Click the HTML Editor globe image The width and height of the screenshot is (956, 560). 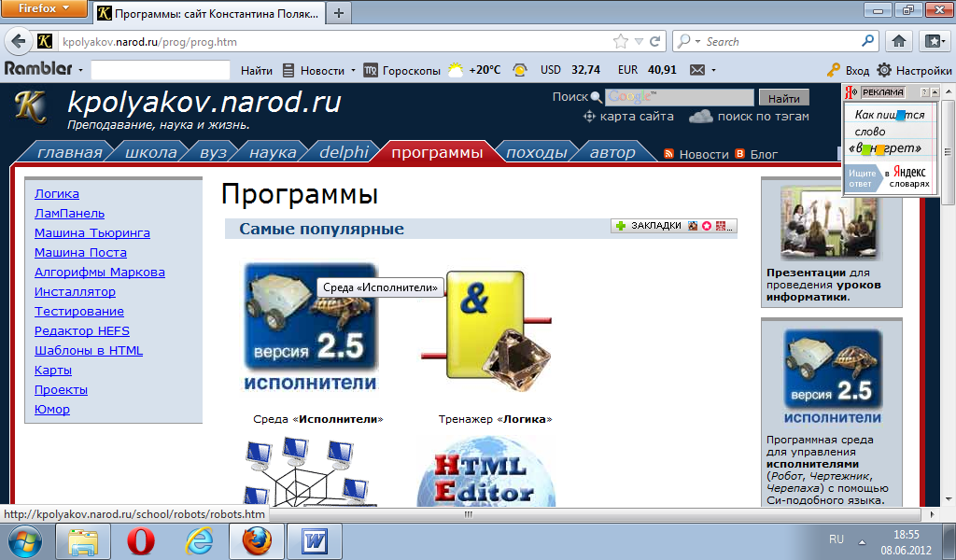pos(485,471)
